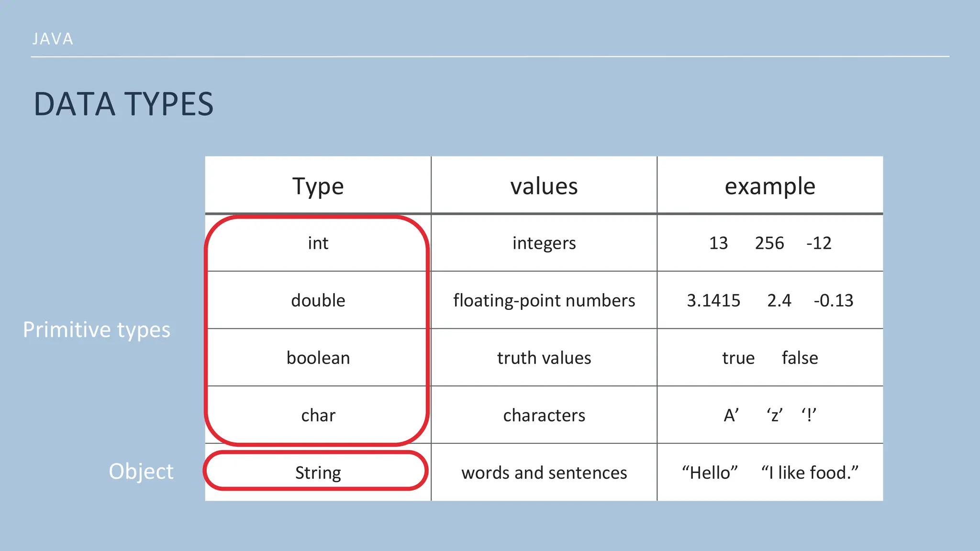The image size is (980, 551).
Task: Click the boolean type cell
Action: pyautogui.click(x=318, y=358)
